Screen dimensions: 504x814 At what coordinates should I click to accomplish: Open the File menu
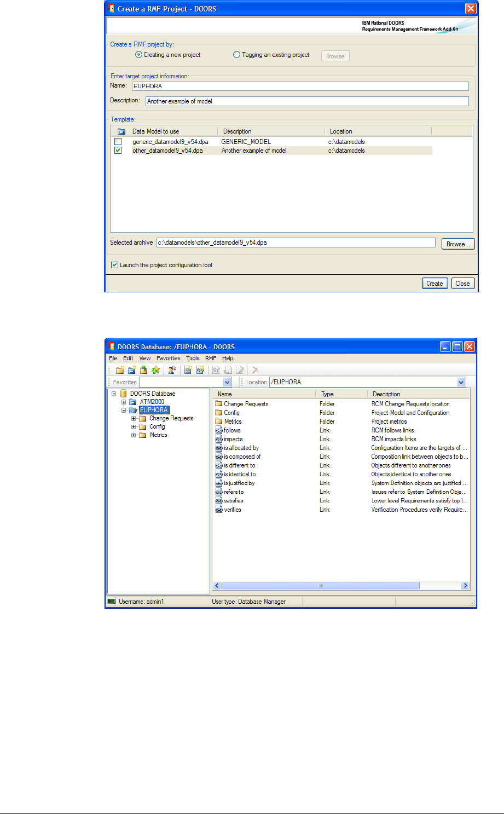coord(113,359)
